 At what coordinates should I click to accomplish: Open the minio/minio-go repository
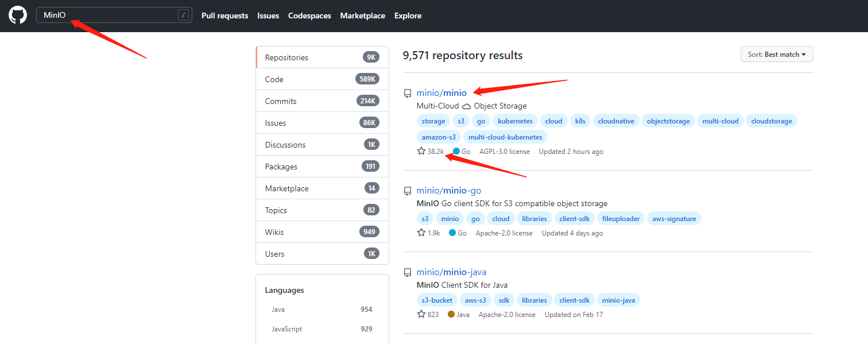coord(449,191)
